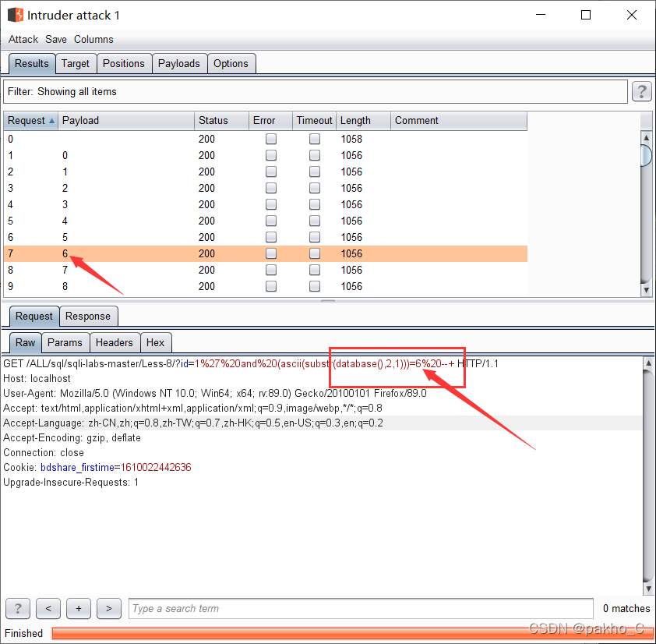Click results table scroll down arrow
656x644 pixels.
pyautogui.click(x=647, y=290)
